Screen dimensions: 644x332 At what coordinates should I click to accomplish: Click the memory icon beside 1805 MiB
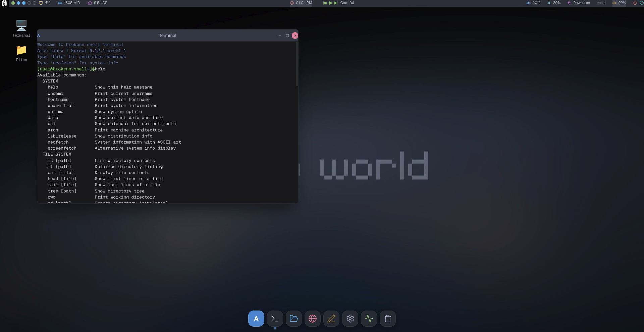click(60, 3)
